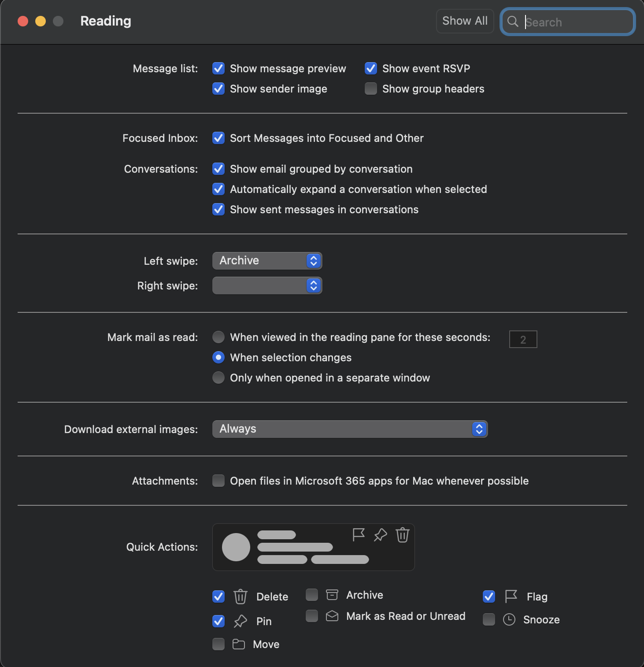Open the Download external images dropdown
The height and width of the screenshot is (667, 644).
(349, 429)
